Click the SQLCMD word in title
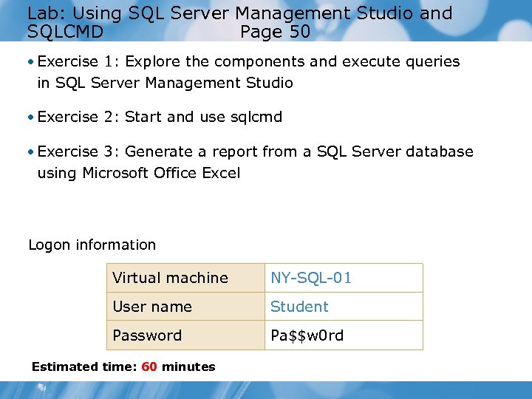Image resolution: width=532 pixels, height=399 pixels. (65, 33)
